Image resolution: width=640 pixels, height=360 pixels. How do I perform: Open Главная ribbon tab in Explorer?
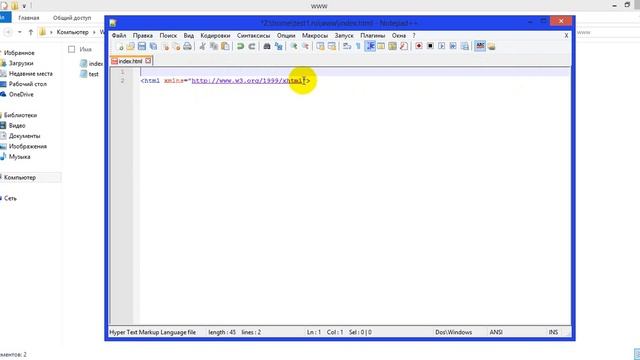(x=29, y=18)
